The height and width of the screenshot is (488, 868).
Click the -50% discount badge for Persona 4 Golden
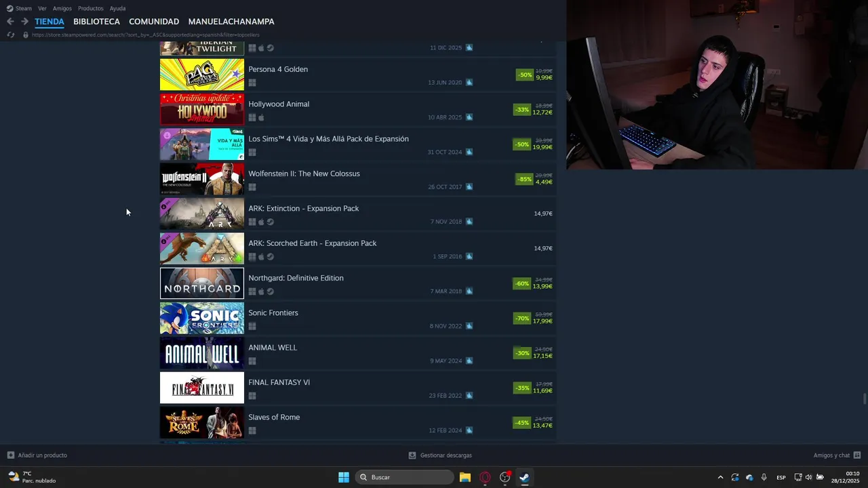(524, 75)
